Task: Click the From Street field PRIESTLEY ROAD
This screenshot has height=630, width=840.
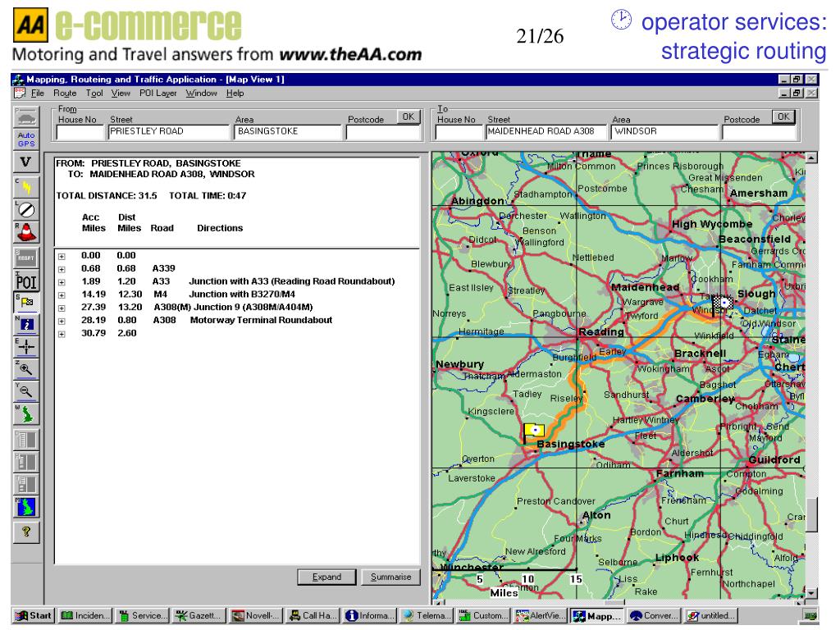Action: (169, 132)
